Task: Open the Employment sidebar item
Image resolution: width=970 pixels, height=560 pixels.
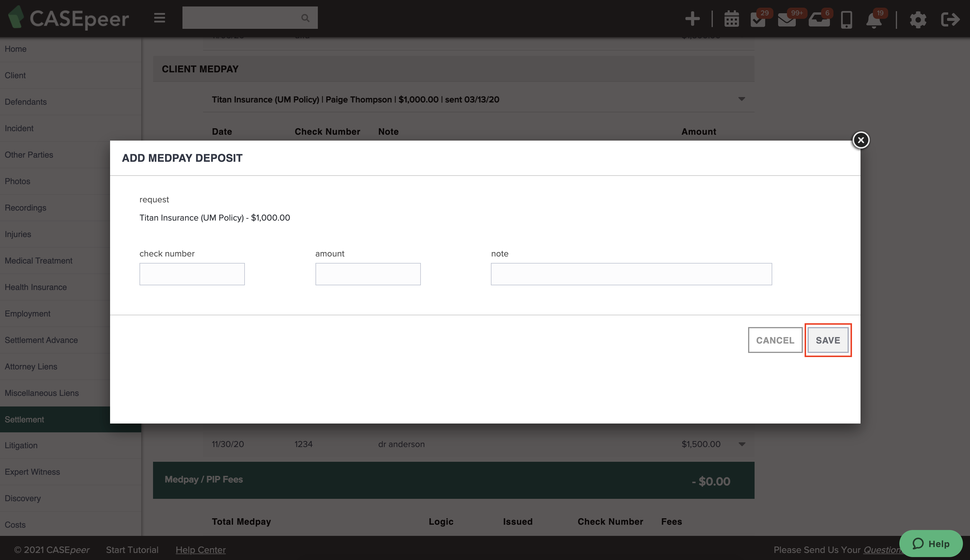Action: (x=55, y=314)
